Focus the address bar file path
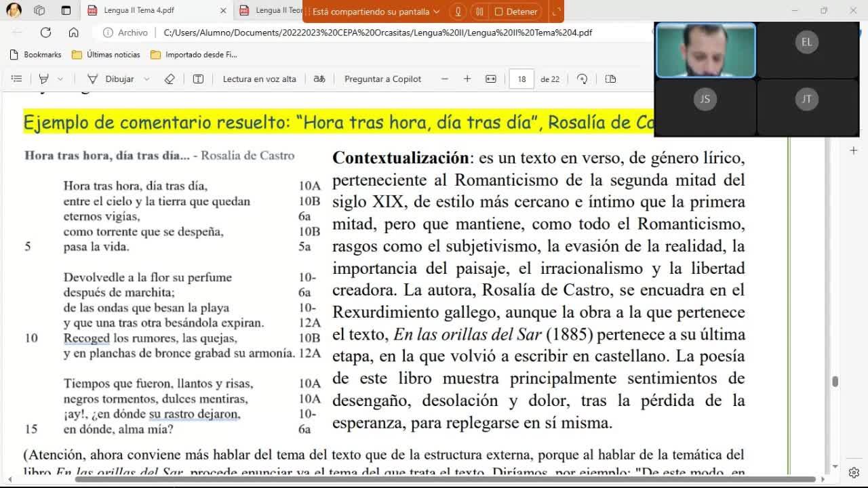The height and width of the screenshot is (488, 868). click(x=378, y=32)
